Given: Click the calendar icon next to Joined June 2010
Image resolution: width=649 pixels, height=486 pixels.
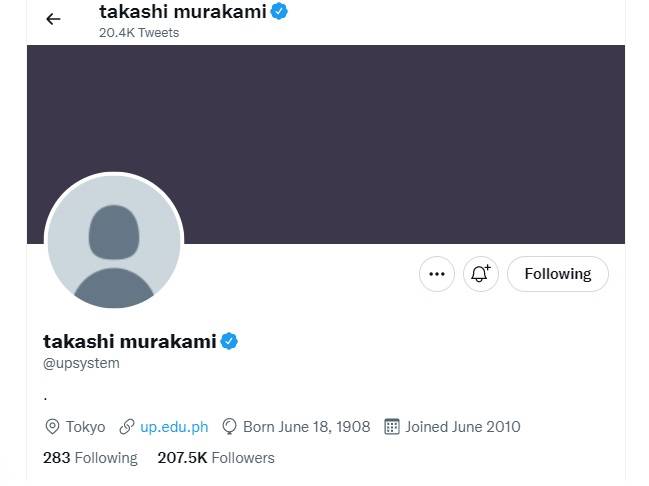Looking at the screenshot, I should coord(392,427).
